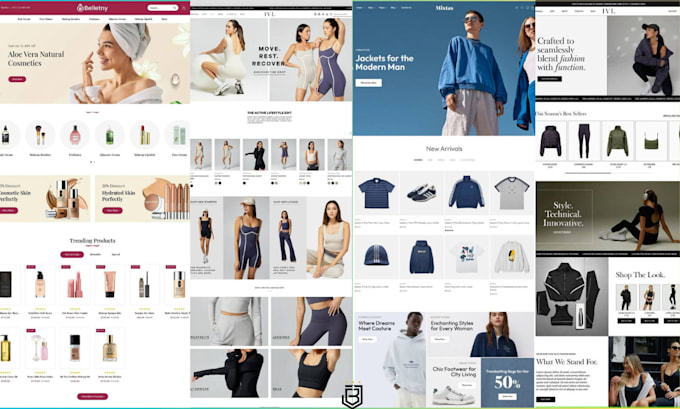
Task: Click button on Chic Footwear for City Living
Action: [467, 385]
